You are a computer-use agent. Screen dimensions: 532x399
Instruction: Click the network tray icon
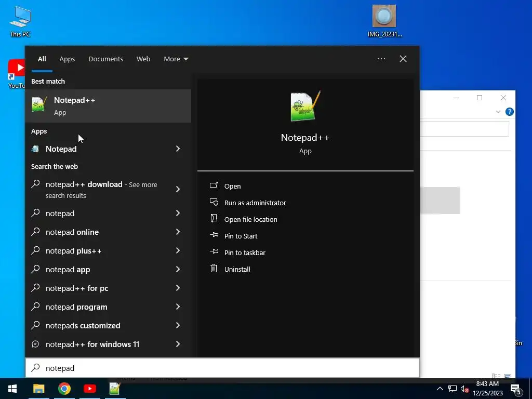click(x=452, y=389)
